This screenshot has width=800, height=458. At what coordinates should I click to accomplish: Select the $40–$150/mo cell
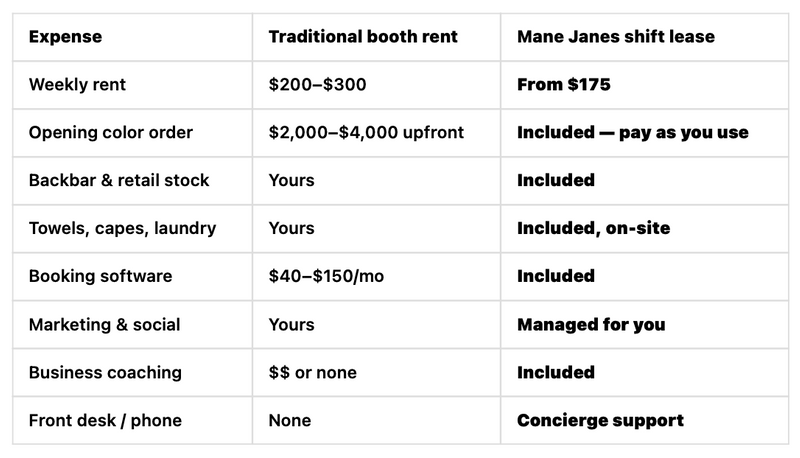[326, 276]
